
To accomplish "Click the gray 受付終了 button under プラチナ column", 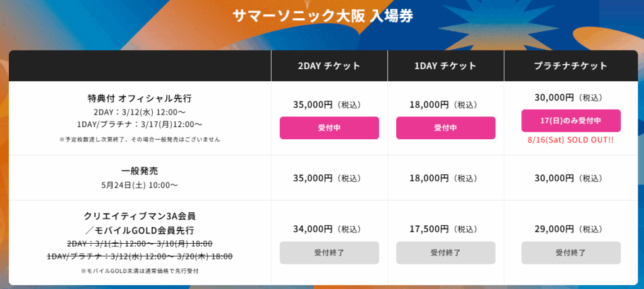I will pos(571,253).
